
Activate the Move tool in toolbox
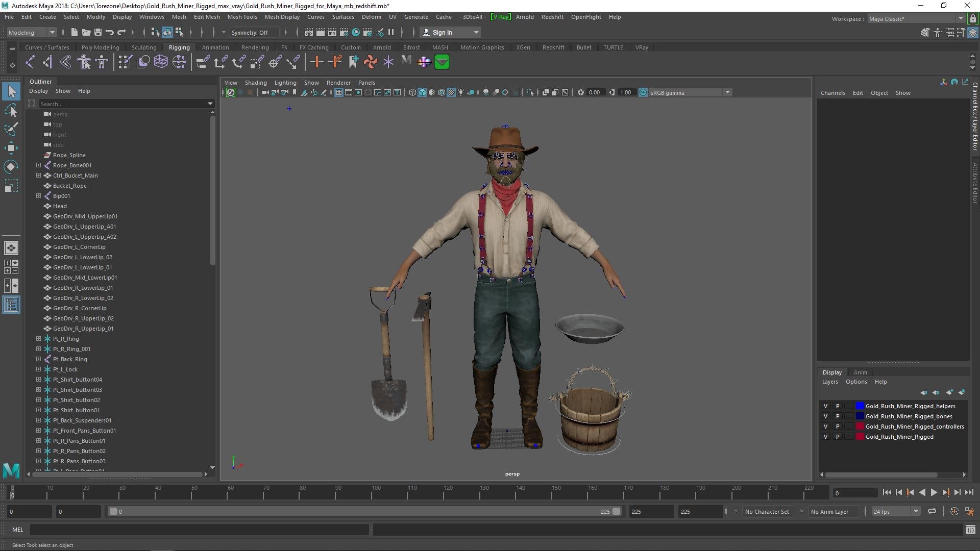point(11,148)
